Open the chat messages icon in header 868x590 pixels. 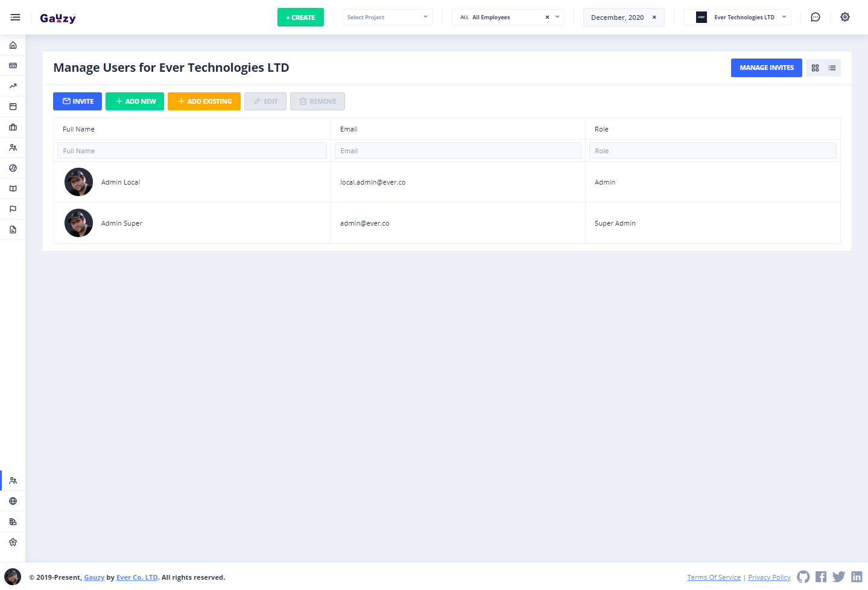coord(815,17)
